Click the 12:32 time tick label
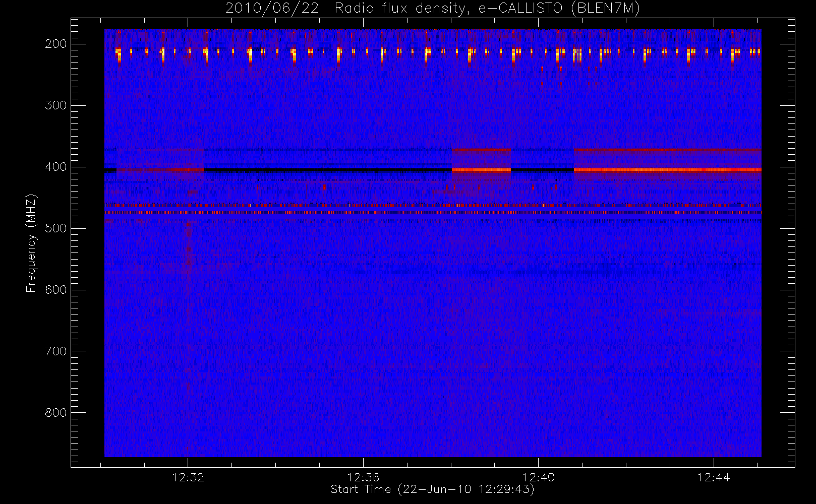This screenshot has height=504, width=816. pos(188,477)
